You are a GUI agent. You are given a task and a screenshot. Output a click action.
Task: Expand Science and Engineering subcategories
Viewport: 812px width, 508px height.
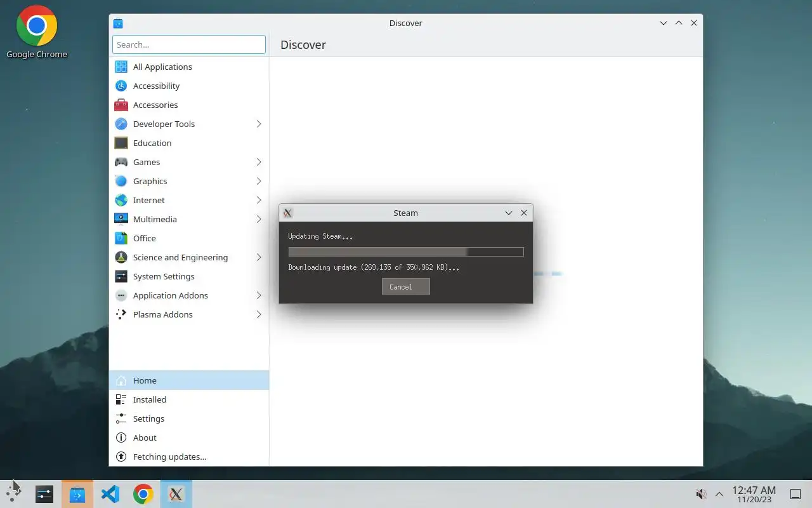point(259,257)
